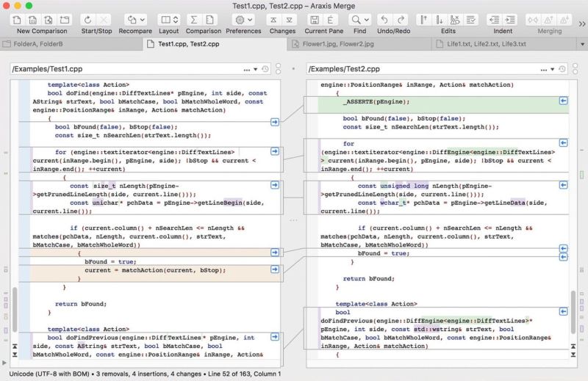Expand the toolbar overflow chevrons

coord(582,24)
